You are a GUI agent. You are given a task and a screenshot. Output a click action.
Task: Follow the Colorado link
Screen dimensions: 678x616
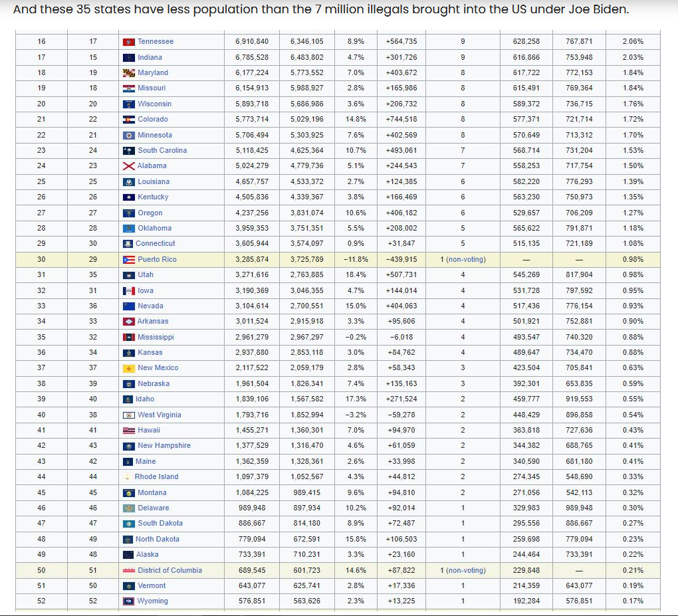(153, 120)
